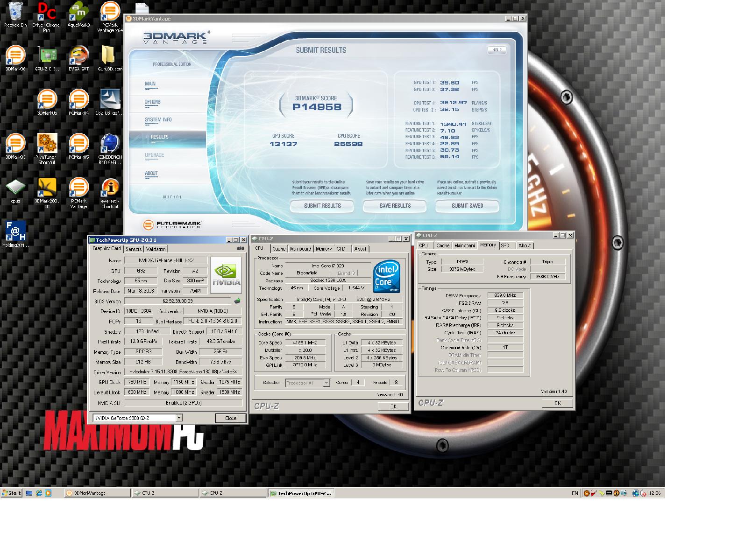Image resolution: width=752 pixels, height=560 pixels.
Task: Click the Intel Core i7 logo in CPU-Z
Action: (x=387, y=277)
